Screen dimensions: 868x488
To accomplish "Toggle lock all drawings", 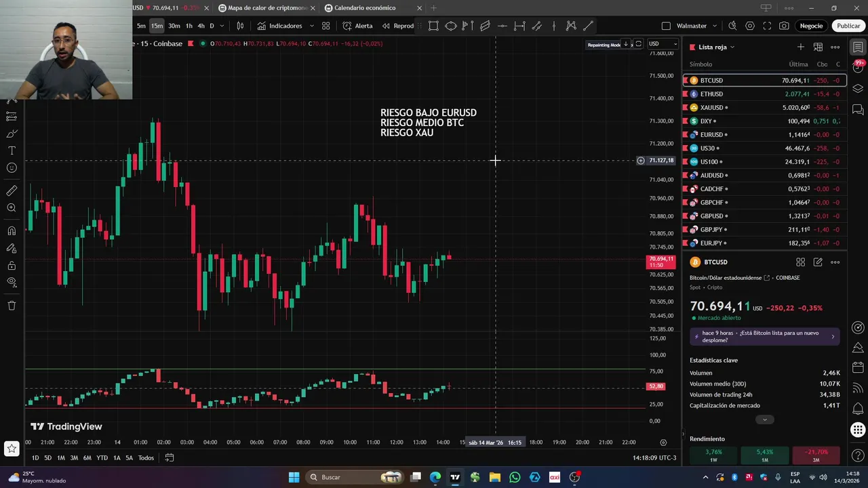I will pos(12,265).
